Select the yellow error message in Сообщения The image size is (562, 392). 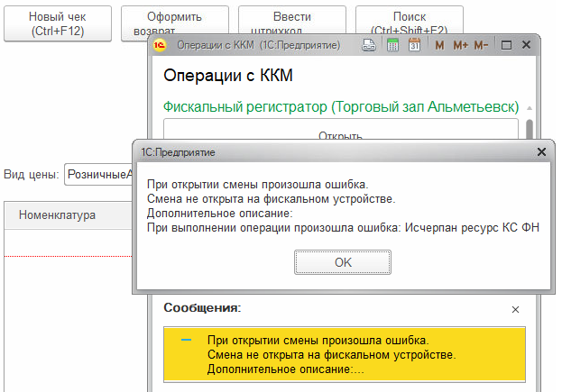344,354
